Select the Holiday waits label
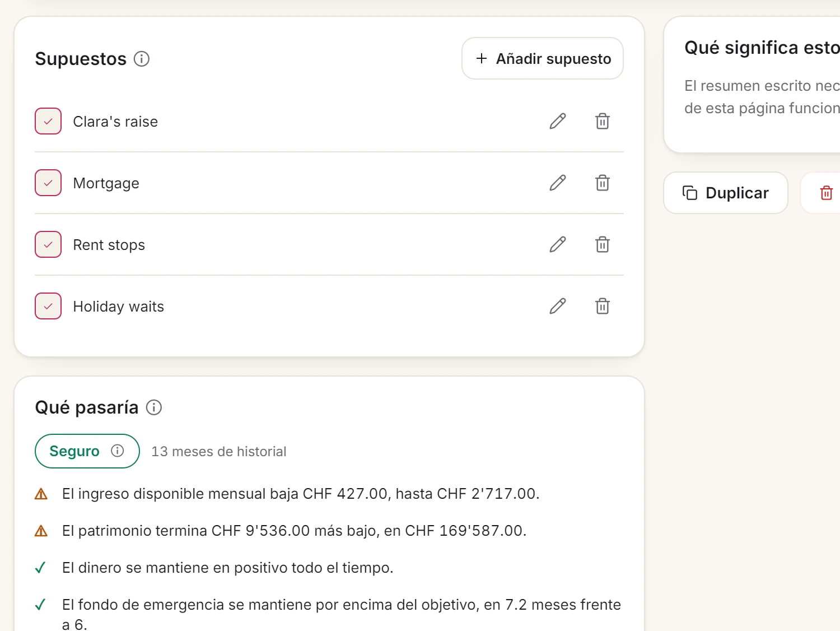The image size is (840, 631). tap(119, 307)
